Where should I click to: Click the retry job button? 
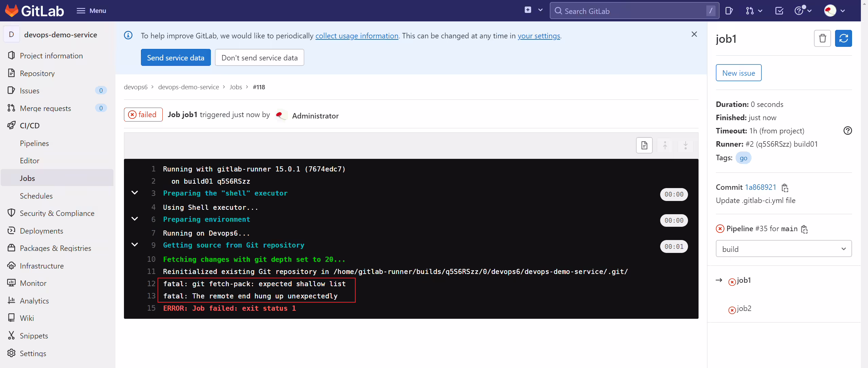pos(844,38)
